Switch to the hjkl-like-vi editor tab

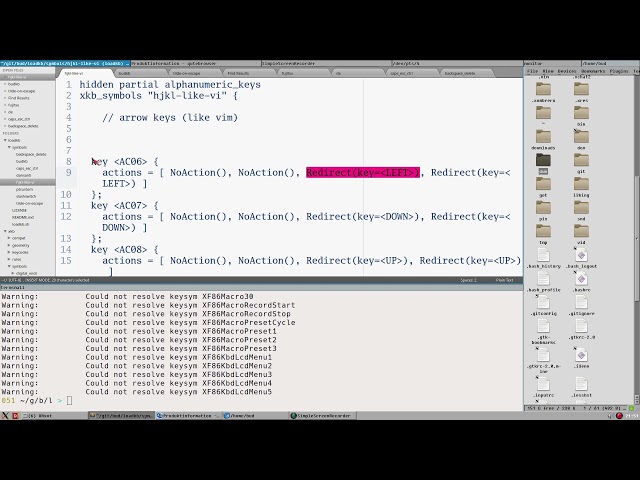coord(85,73)
